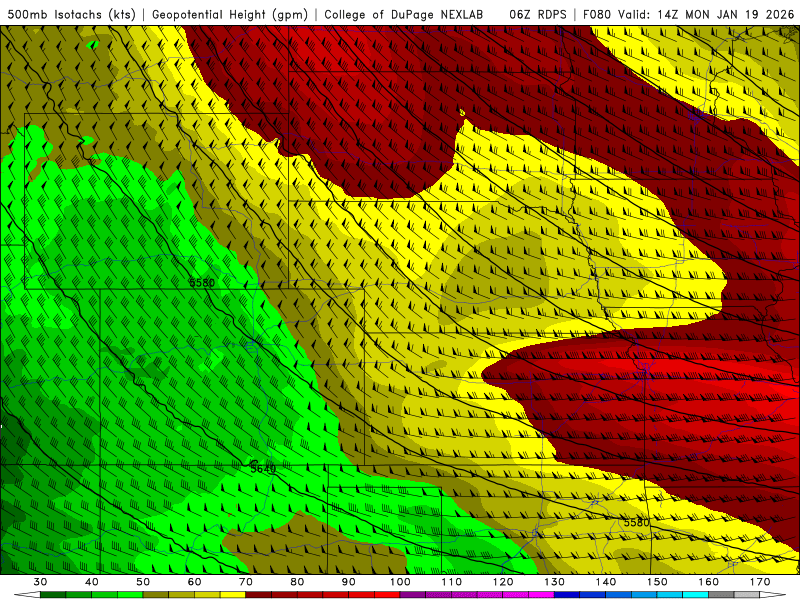Click the 100 value on the color scale
The height and width of the screenshot is (600, 800).
point(400,582)
